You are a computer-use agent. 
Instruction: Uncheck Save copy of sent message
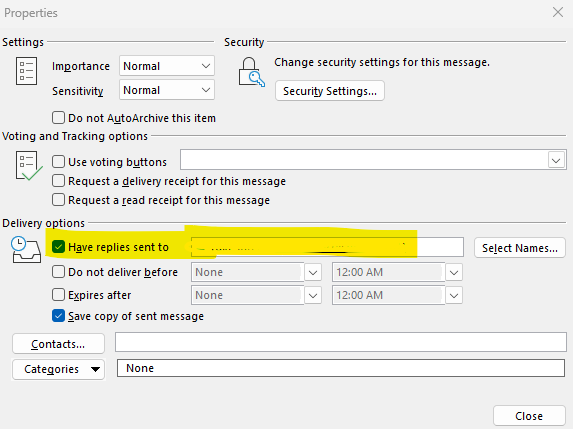58,316
